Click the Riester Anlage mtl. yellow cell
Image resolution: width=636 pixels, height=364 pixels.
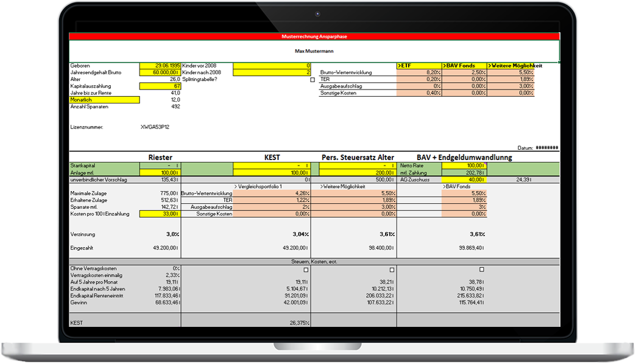click(160, 173)
